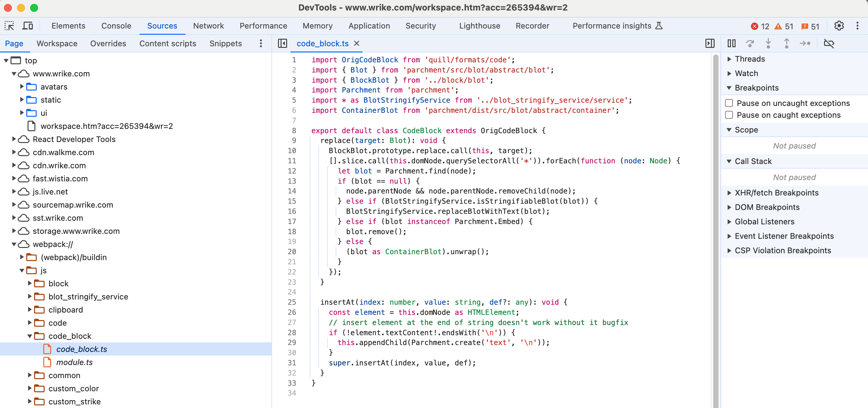Screen dimensions: 868x408
Task: Switch to the Network tab
Action: pos(208,26)
